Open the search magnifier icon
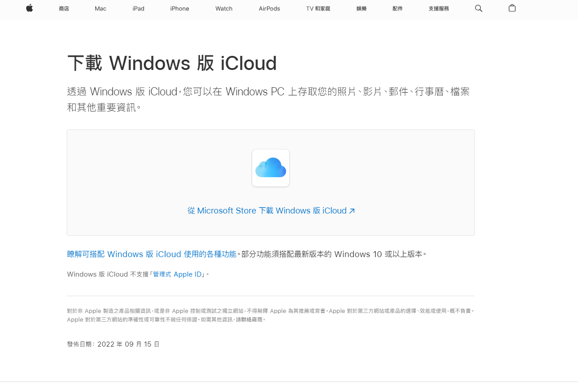Screen dimensions: 578x392 [x=479, y=8]
